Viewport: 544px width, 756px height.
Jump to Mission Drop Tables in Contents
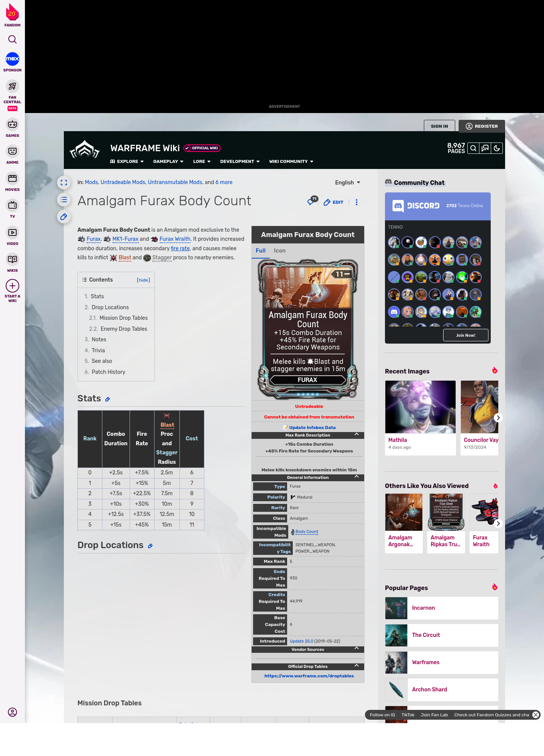click(x=124, y=318)
